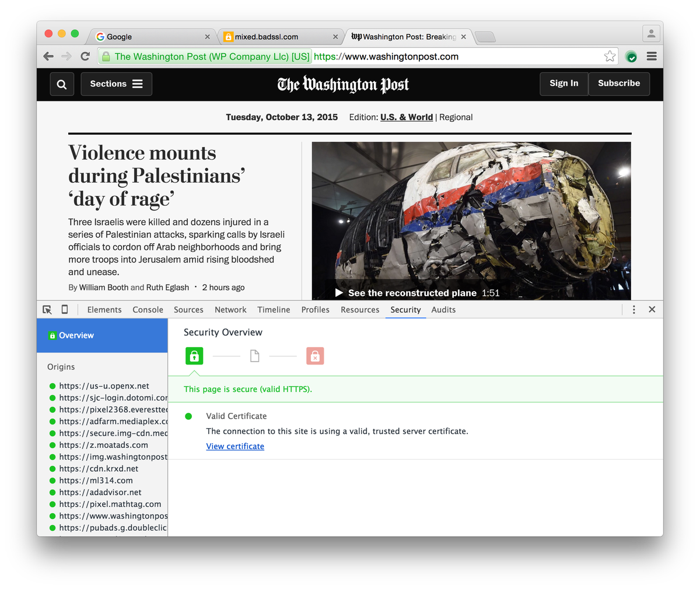Go back using the browser back arrow
The width and height of the screenshot is (700, 589).
point(48,57)
